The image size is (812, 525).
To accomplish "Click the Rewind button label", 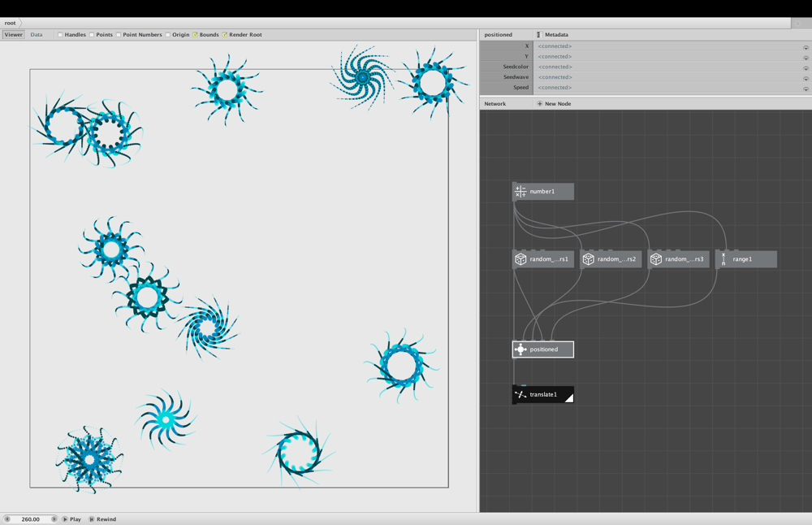I will pos(106,518).
